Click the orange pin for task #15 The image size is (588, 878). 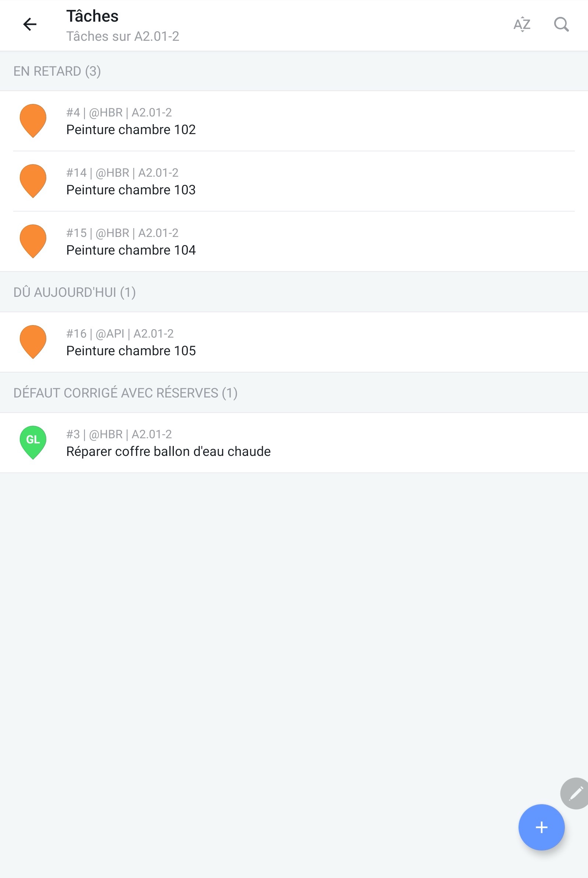(x=33, y=241)
